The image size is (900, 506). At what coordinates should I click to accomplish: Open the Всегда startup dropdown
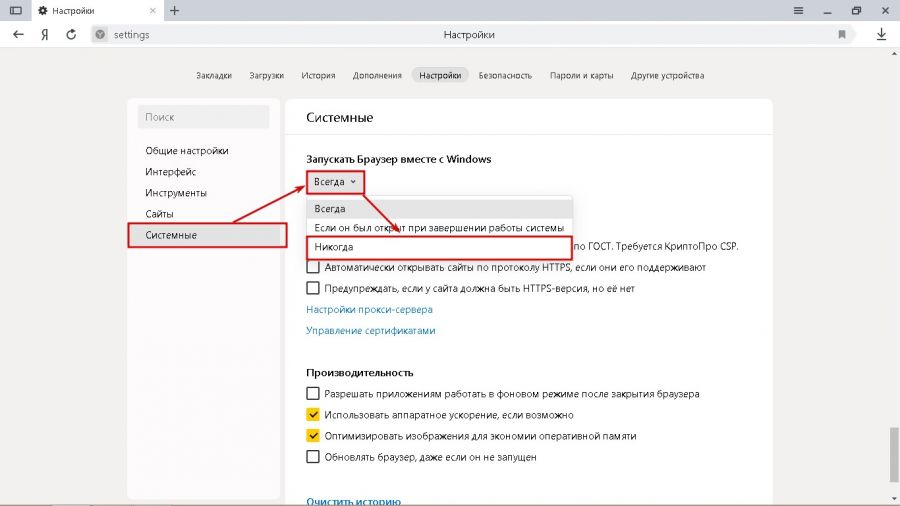click(335, 182)
